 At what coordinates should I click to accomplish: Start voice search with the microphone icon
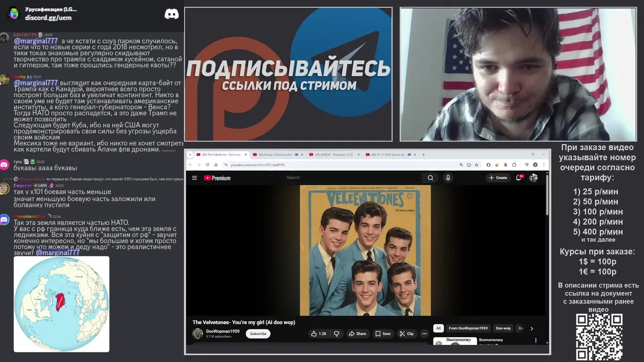[448, 177]
